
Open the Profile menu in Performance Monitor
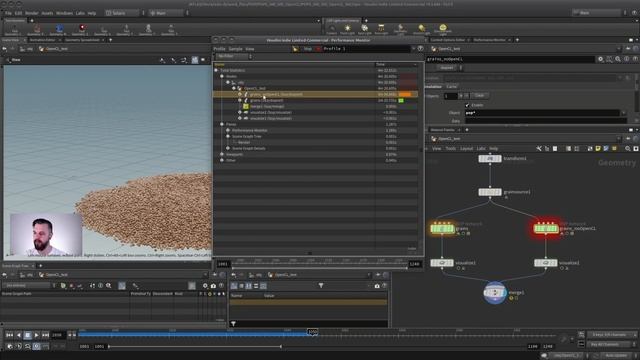(219, 49)
